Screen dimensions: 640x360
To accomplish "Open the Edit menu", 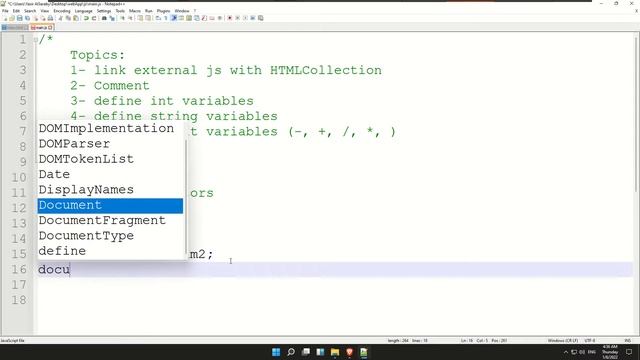I will [x=16, y=11].
